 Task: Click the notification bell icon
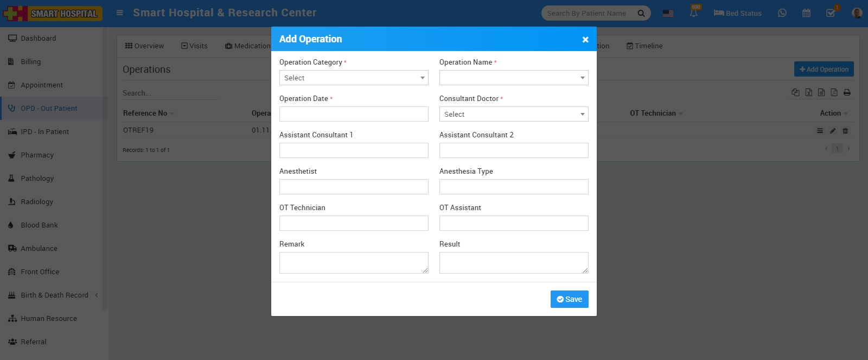click(x=694, y=13)
